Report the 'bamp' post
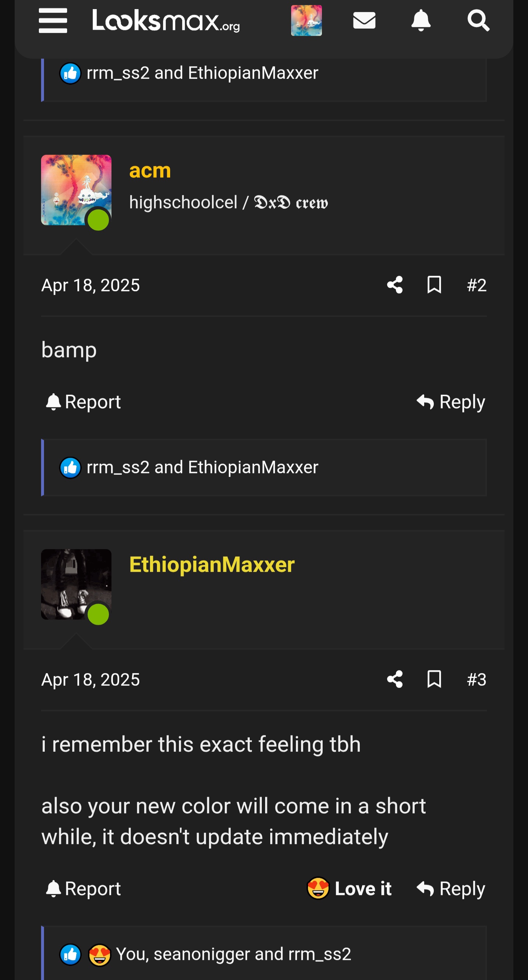The image size is (528, 980). pyautogui.click(x=83, y=402)
